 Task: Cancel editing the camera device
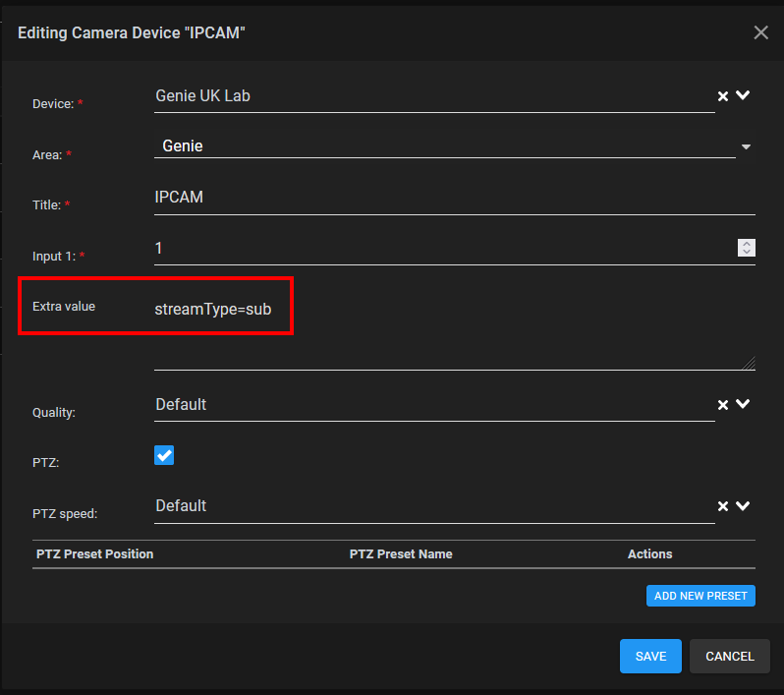pos(730,656)
